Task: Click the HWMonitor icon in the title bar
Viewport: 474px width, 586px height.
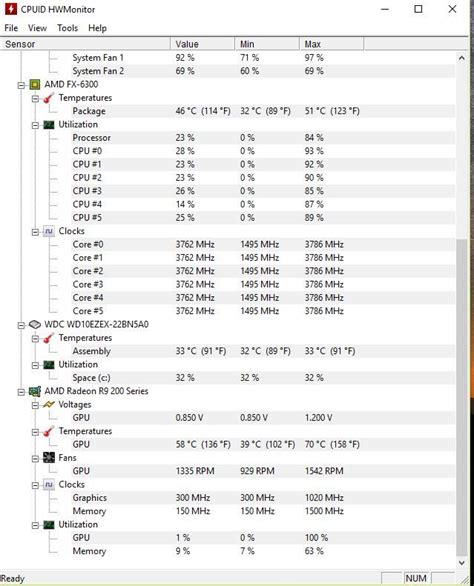Action: click(x=10, y=9)
